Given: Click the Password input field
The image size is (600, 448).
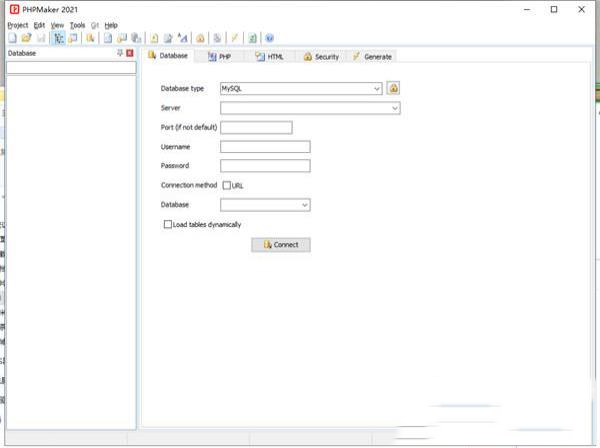Looking at the screenshot, I should [265, 166].
